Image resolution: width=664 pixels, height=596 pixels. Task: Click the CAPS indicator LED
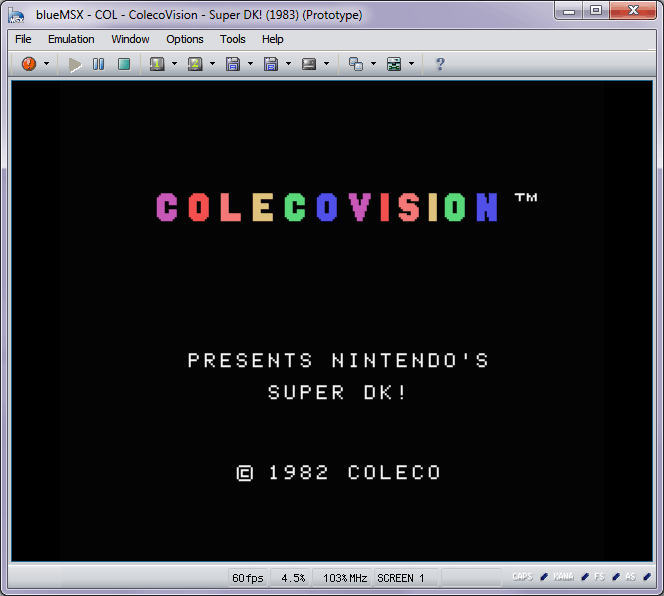coord(544,577)
